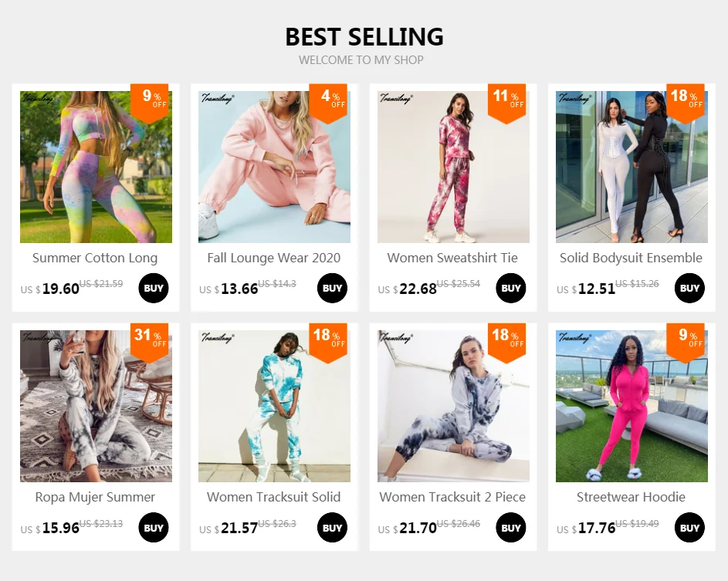Click the Ropa Mujer Summer title
Screen dimensions: 728x581
click(x=95, y=497)
